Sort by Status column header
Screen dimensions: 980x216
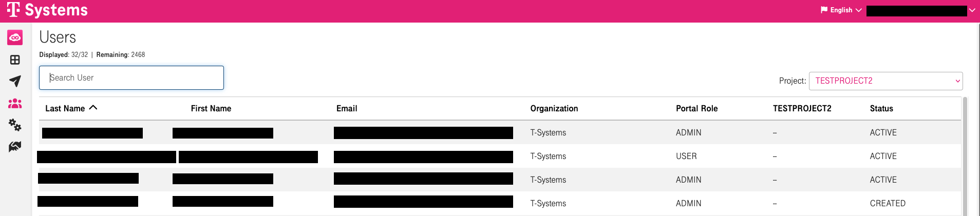881,109
